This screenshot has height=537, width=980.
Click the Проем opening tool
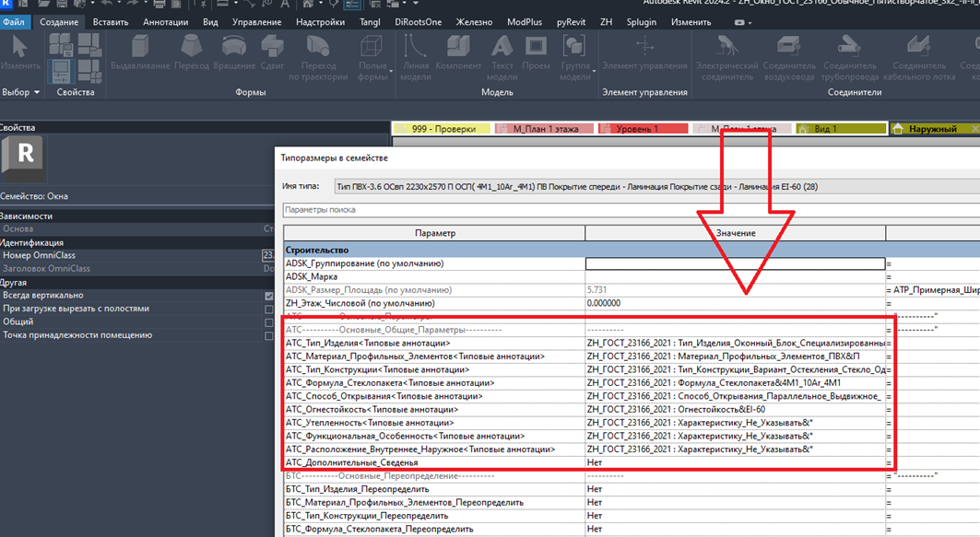pos(536,52)
